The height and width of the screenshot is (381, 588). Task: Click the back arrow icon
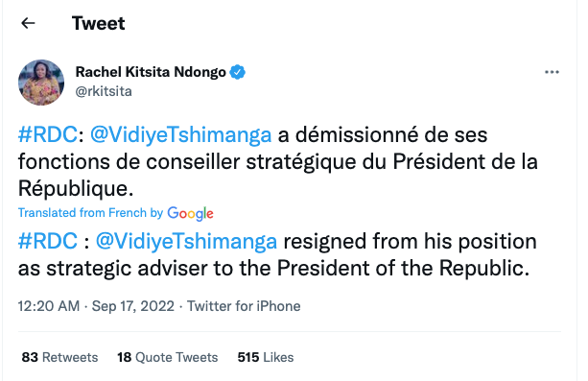click(x=28, y=23)
